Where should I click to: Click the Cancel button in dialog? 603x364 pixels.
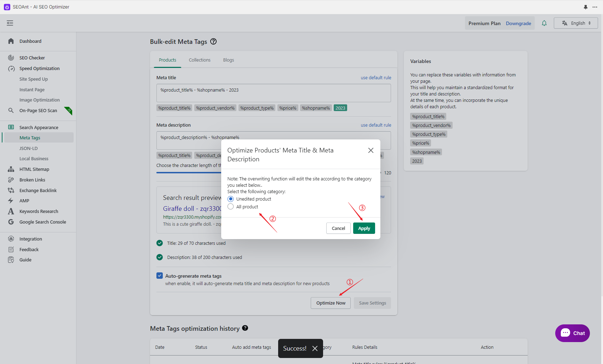tap(338, 228)
